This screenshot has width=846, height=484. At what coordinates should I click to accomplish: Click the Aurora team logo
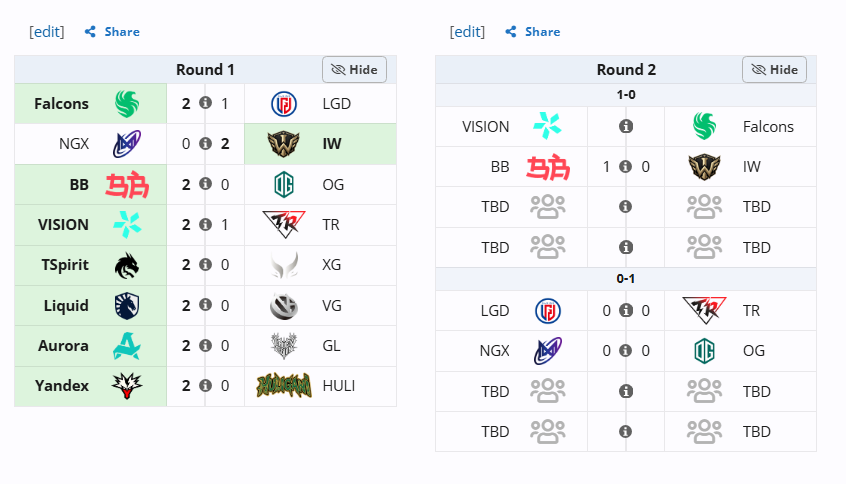tap(127, 346)
